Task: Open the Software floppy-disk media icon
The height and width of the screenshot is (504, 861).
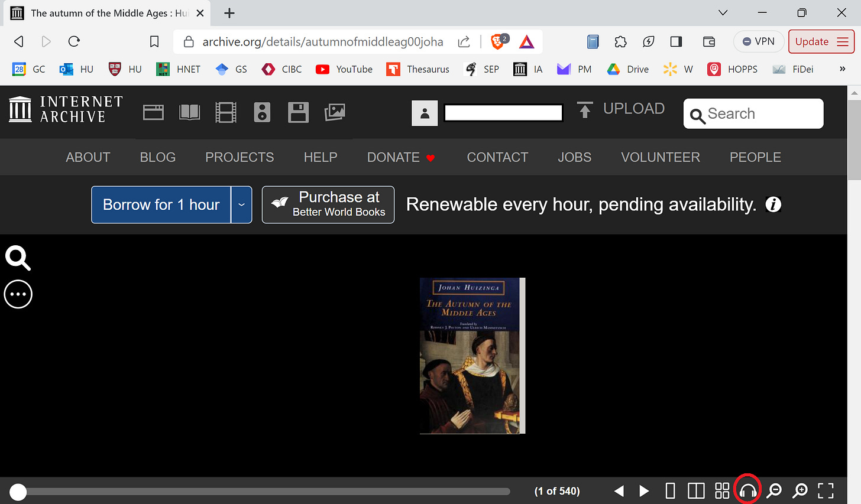Action: (x=298, y=112)
